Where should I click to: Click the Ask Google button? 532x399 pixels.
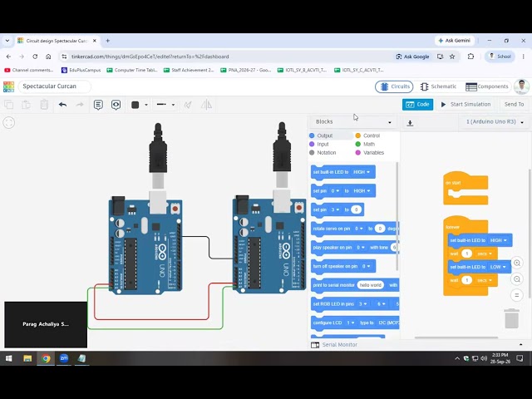click(x=412, y=57)
